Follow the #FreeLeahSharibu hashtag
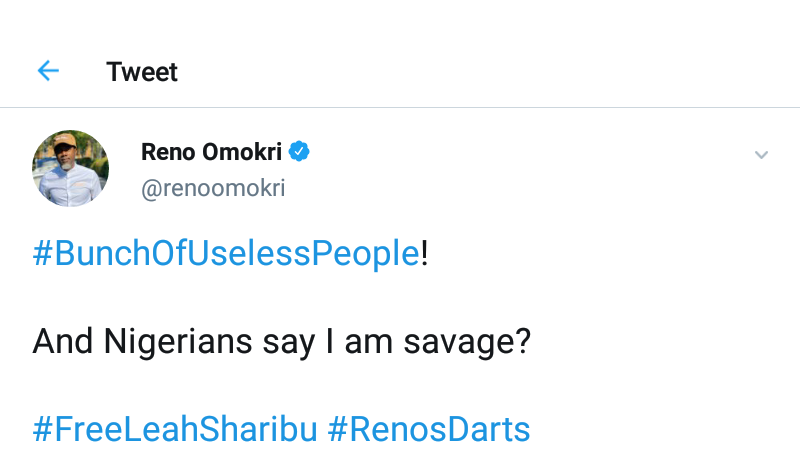The height and width of the screenshot is (462, 800). 175,430
